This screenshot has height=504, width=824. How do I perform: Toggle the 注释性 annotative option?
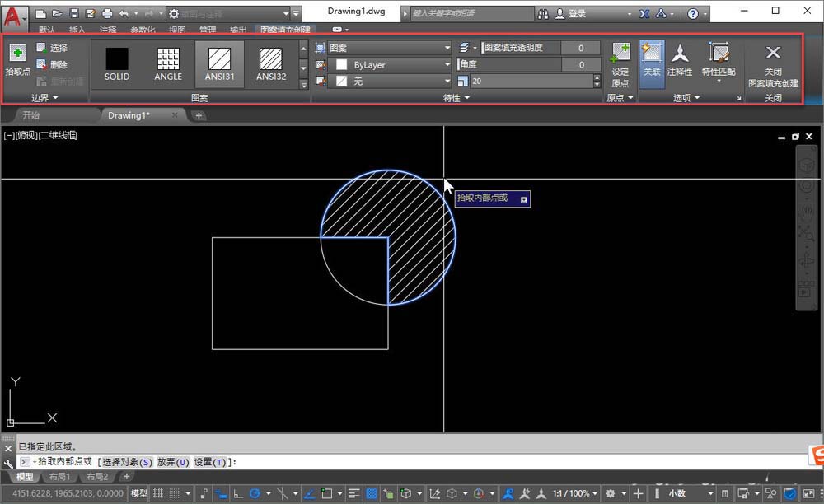coord(680,61)
